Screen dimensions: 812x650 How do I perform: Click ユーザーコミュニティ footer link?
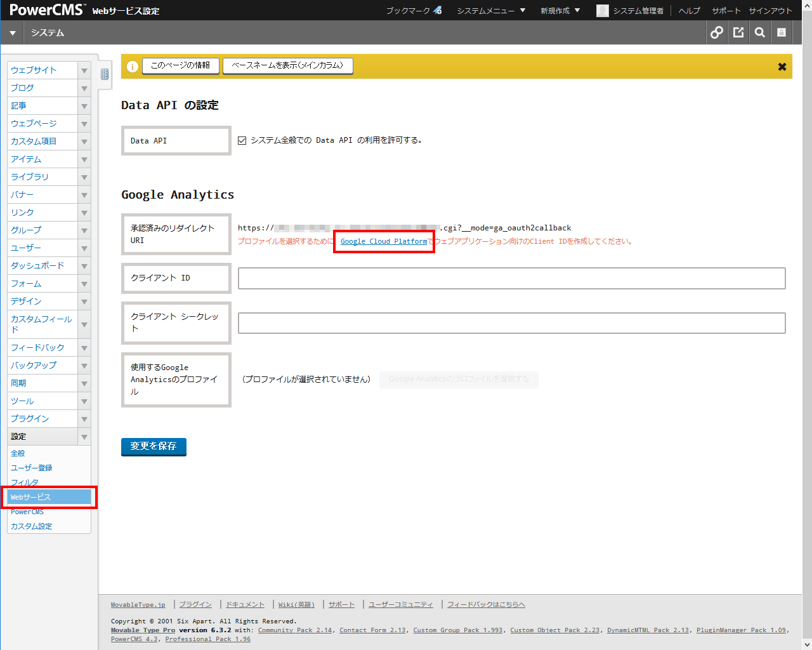tap(400, 605)
